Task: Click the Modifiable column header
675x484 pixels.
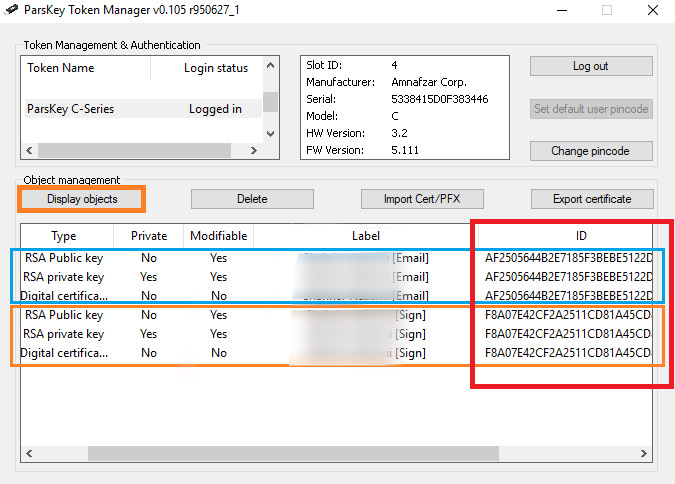Action: point(219,236)
